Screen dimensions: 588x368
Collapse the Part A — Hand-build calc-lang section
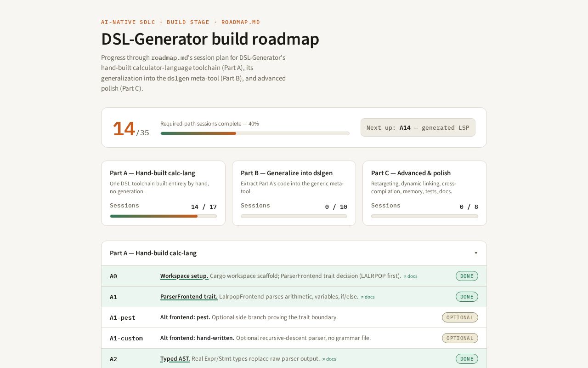(294, 253)
